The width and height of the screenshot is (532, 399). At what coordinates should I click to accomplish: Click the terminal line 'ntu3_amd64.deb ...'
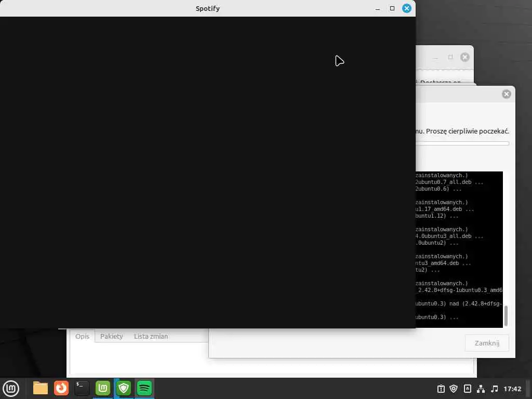(444, 263)
